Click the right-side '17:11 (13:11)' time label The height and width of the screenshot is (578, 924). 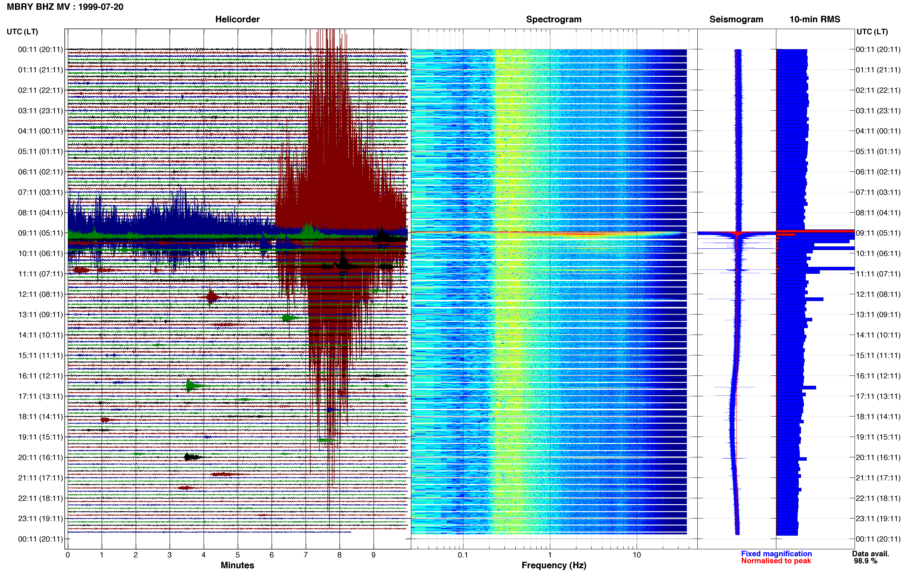[878, 396]
